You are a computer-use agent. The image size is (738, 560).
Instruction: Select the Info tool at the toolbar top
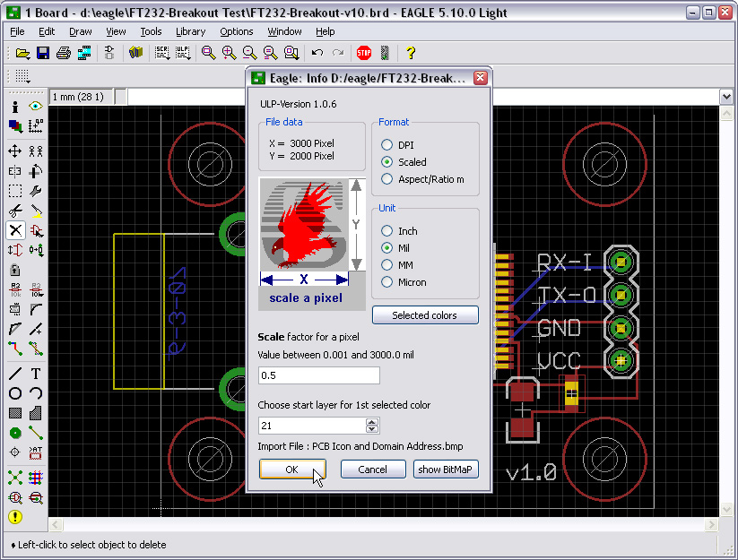click(x=14, y=106)
